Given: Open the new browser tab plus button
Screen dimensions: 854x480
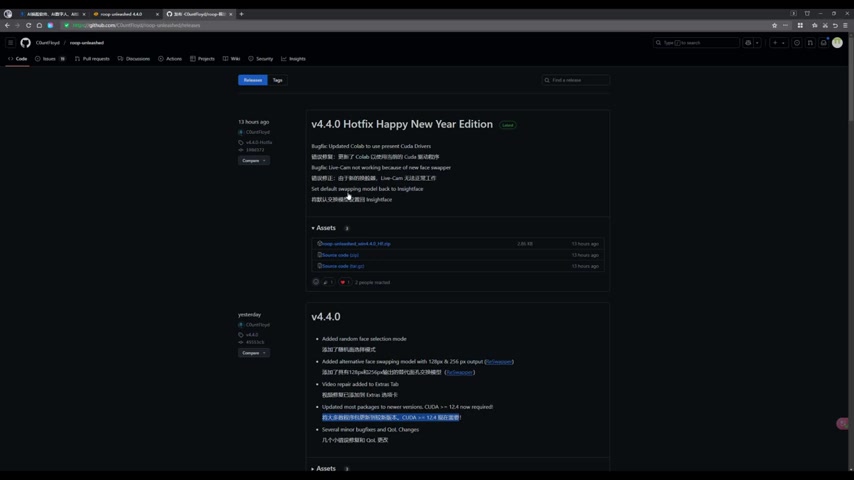Looking at the screenshot, I should 241,14.
